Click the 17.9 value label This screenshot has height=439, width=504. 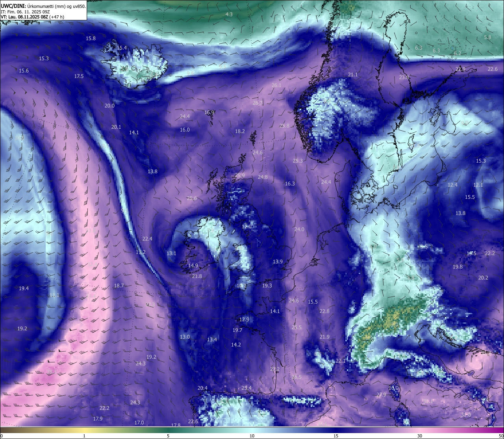pos(98,419)
